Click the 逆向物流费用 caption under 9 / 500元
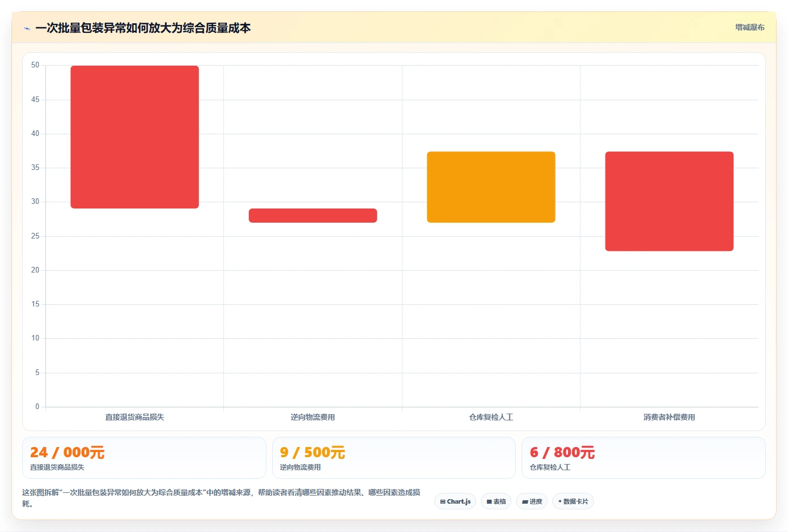The width and height of the screenshot is (788, 532). (300, 467)
